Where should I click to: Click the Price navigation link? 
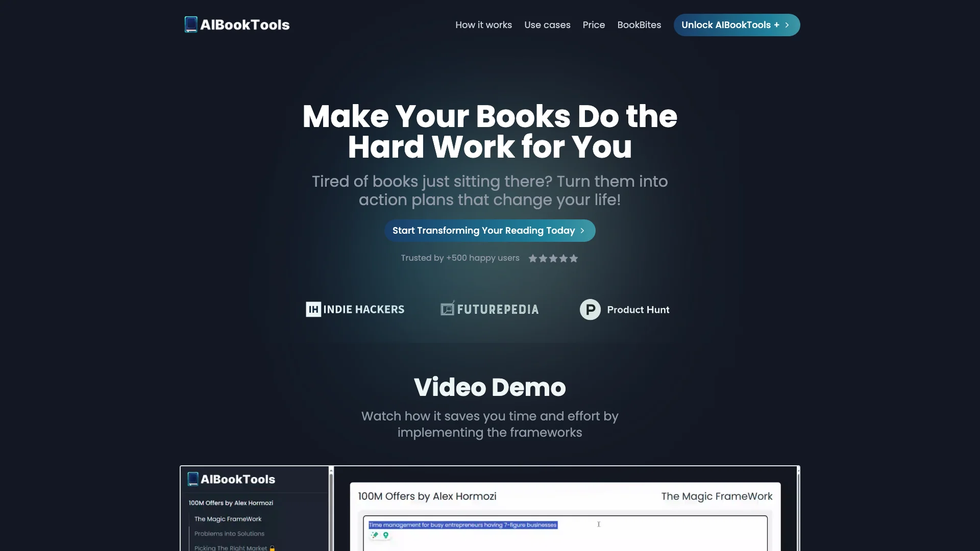pos(594,25)
